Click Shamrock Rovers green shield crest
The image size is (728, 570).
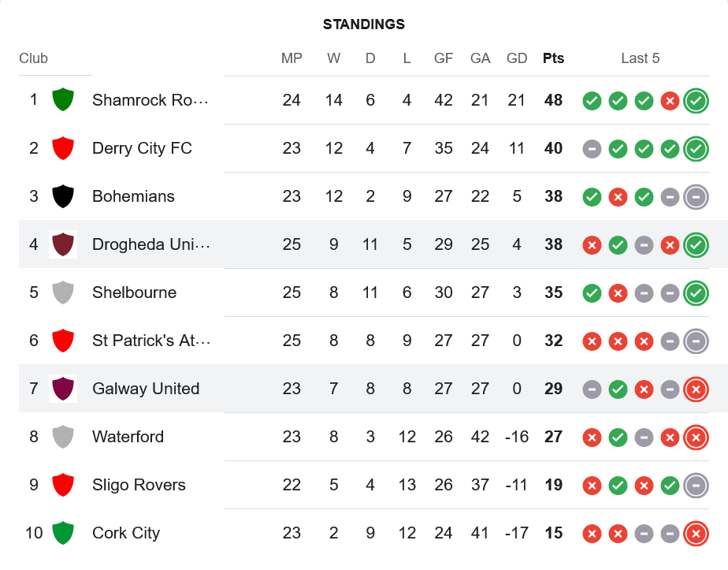pyautogui.click(x=63, y=100)
